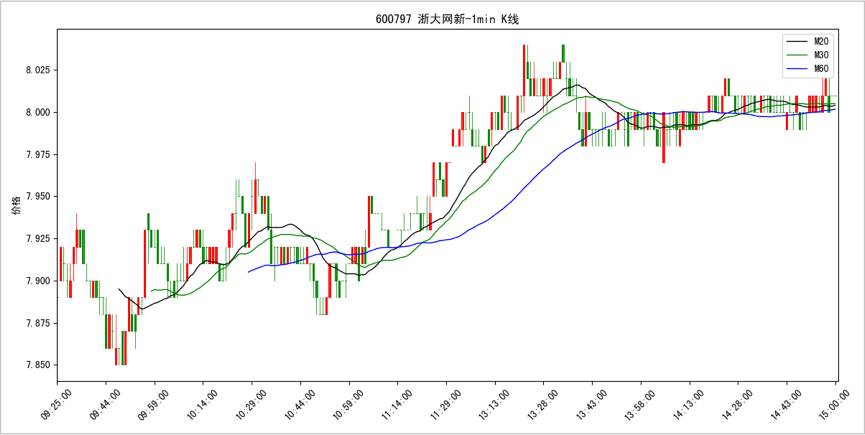Screen dimensions: 865x435
Task: Click the 7.975 y-axis tick label
Action: point(39,154)
